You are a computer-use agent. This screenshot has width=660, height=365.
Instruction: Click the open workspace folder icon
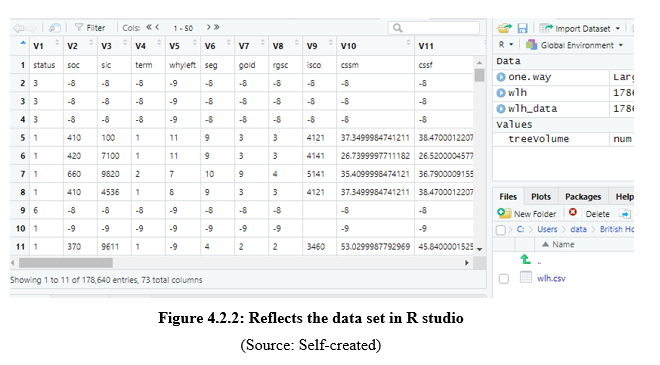point(504,28)
